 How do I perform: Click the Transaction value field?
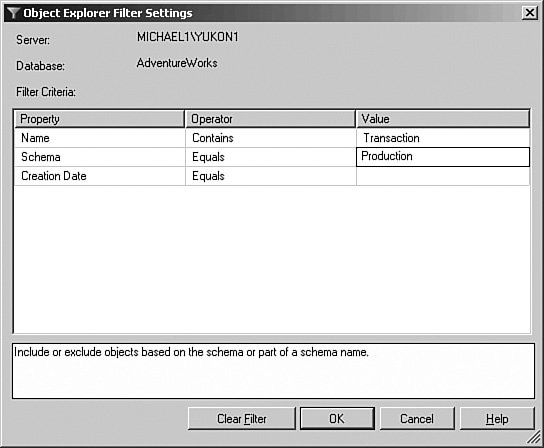pos(443,138)
